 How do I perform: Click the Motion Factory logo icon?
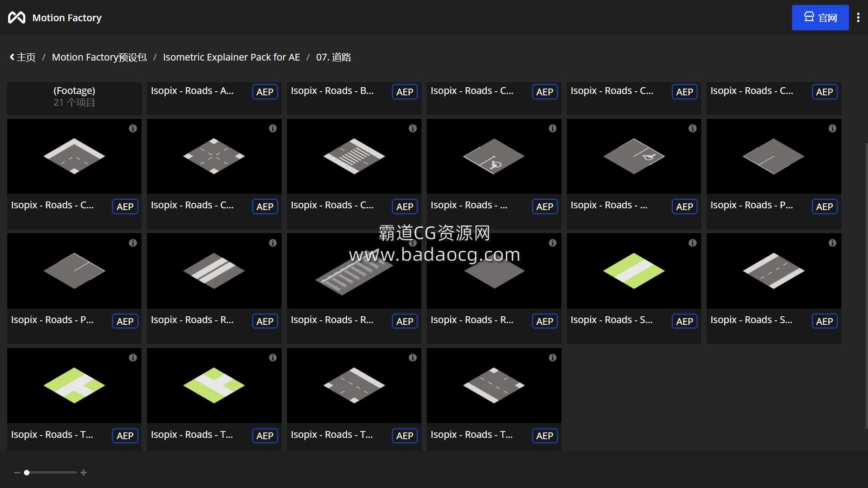[17, 18]
